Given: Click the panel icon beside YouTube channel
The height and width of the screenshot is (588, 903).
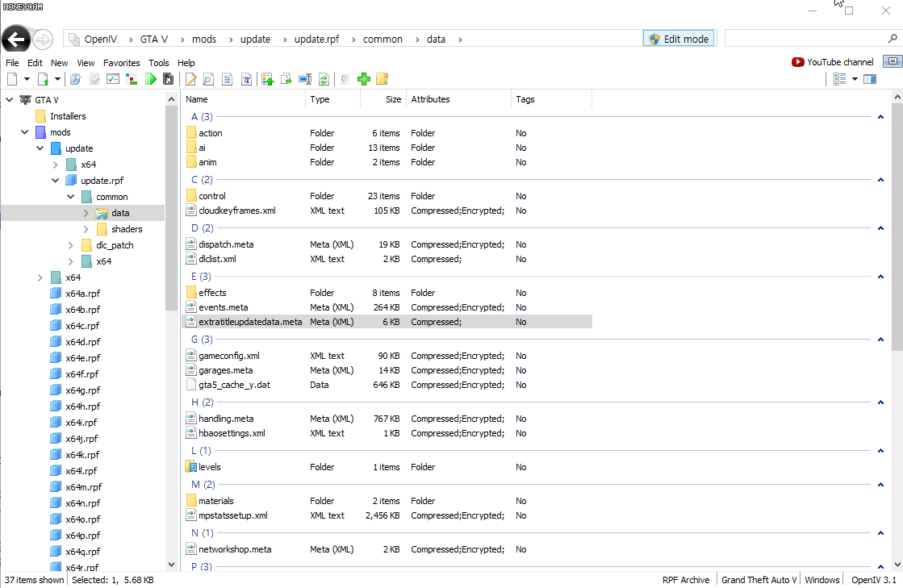Looking at the screenshot, I should (893, 61).
